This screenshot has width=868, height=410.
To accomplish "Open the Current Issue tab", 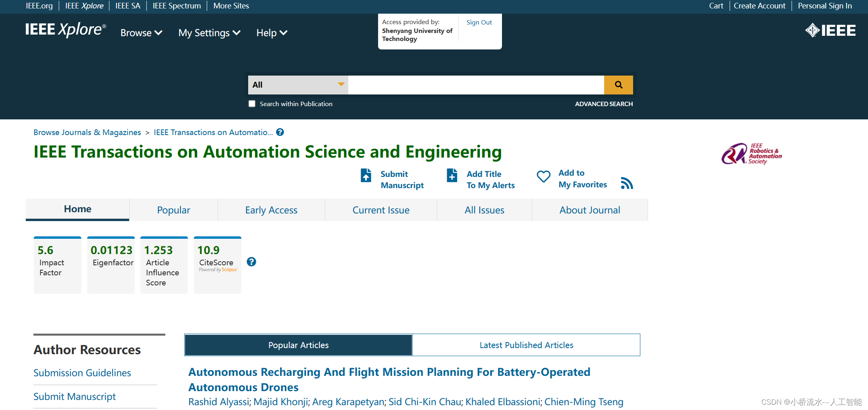I will [x=381, y=210].
